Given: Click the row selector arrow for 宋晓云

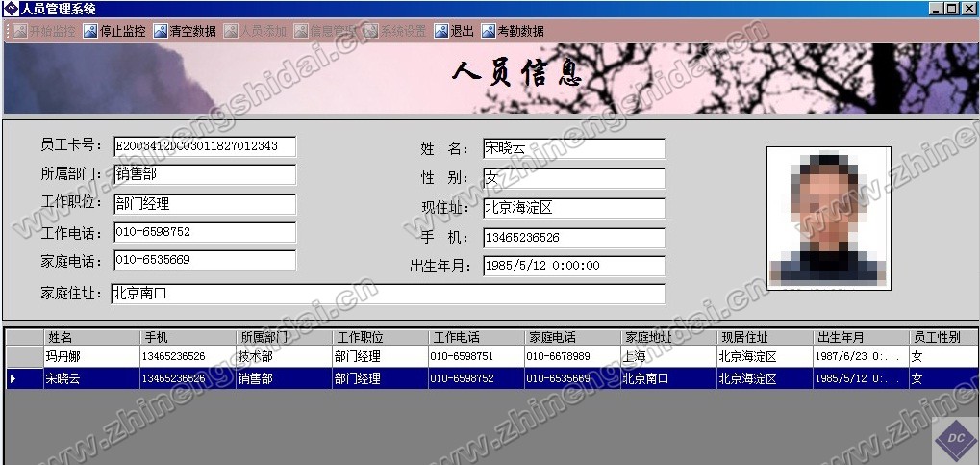Looking at the screenshot, I should point(13,379).
